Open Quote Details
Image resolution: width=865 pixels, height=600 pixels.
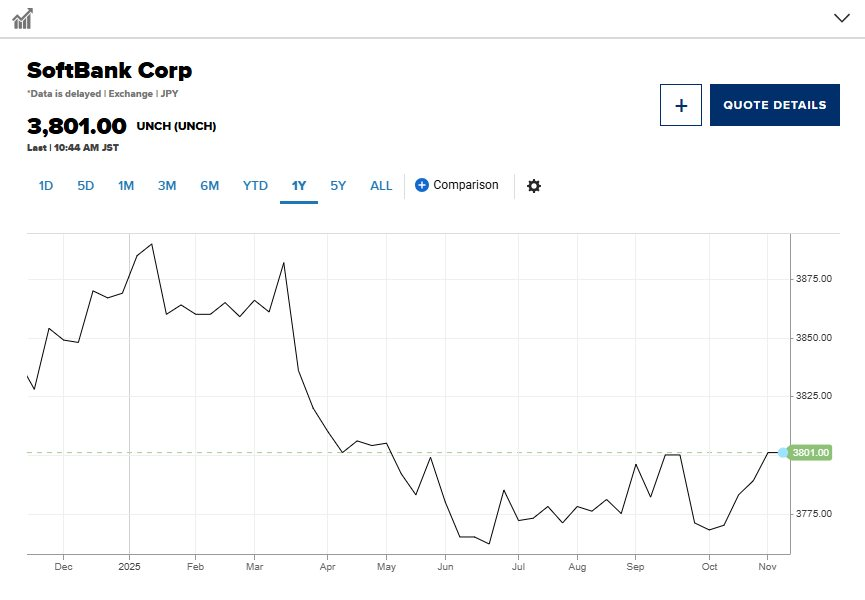click(x=774, y=105)
